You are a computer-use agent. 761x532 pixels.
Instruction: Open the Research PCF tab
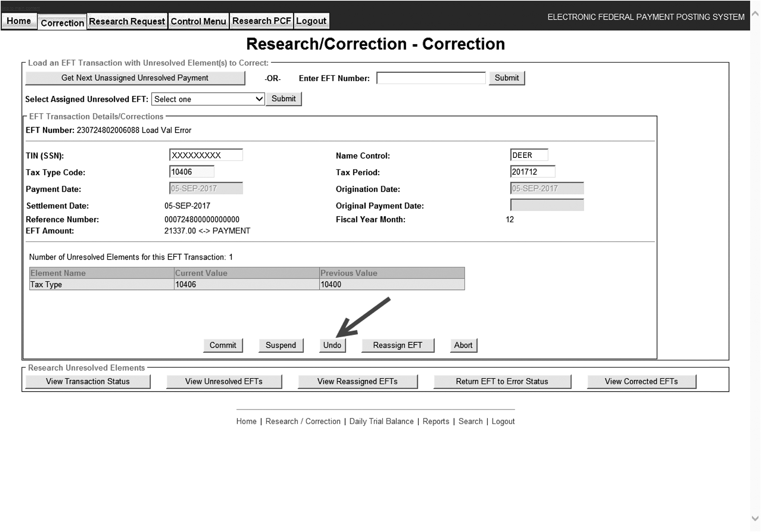[x=261, y=21]
